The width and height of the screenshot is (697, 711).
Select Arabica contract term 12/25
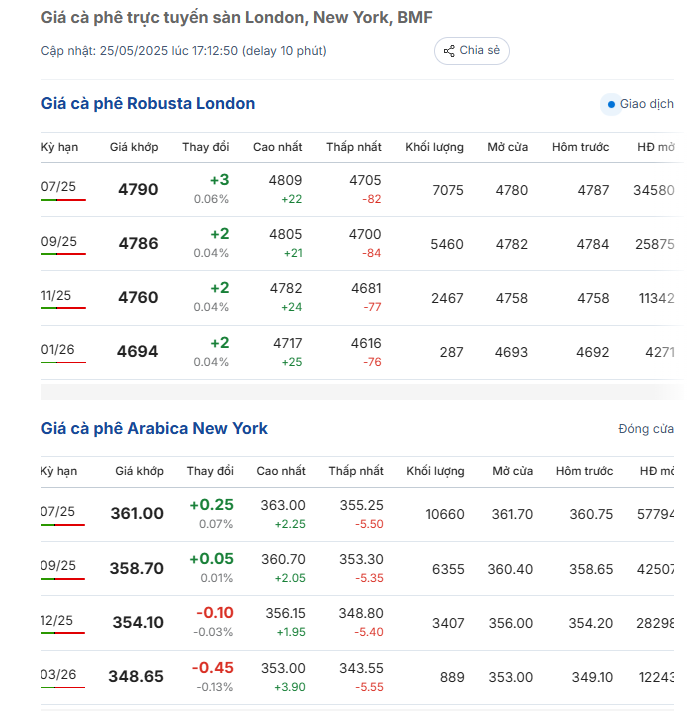click(x=57, y=620)
